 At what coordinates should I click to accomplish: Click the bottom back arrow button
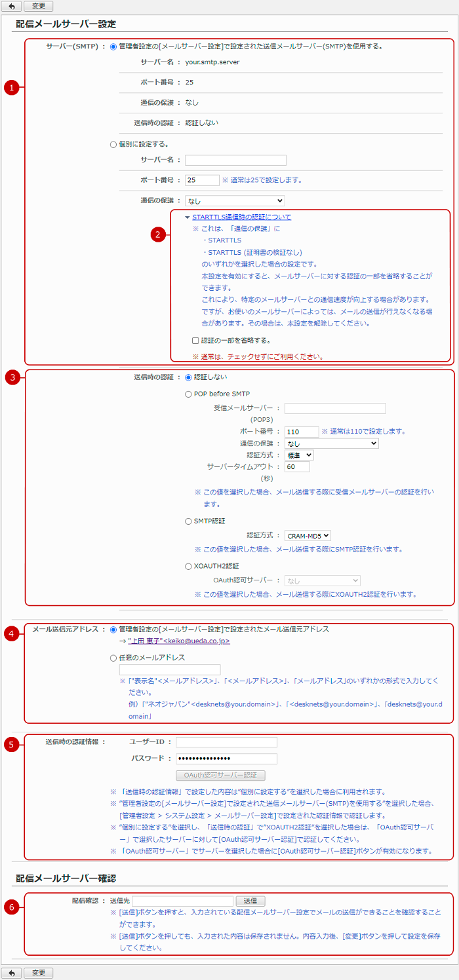click(11, 973)
